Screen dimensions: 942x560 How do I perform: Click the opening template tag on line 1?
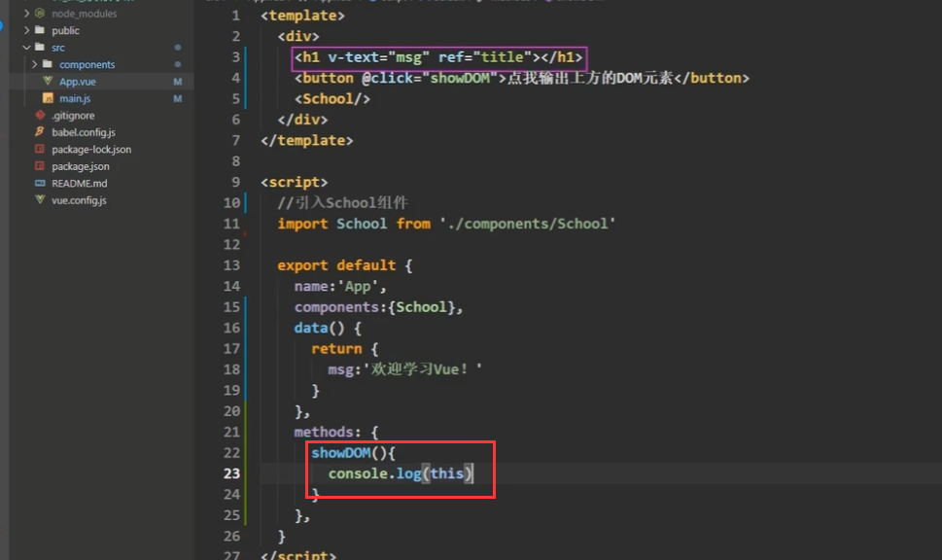pos(302,15)
